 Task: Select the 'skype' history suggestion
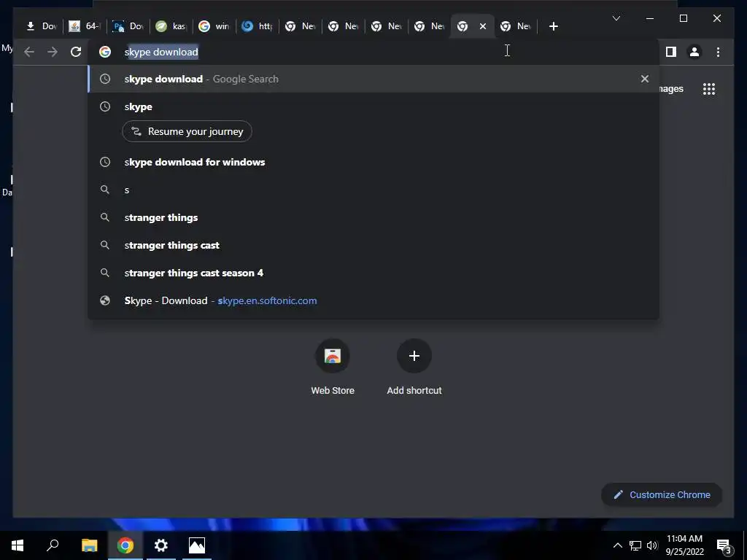click(373, 106)
